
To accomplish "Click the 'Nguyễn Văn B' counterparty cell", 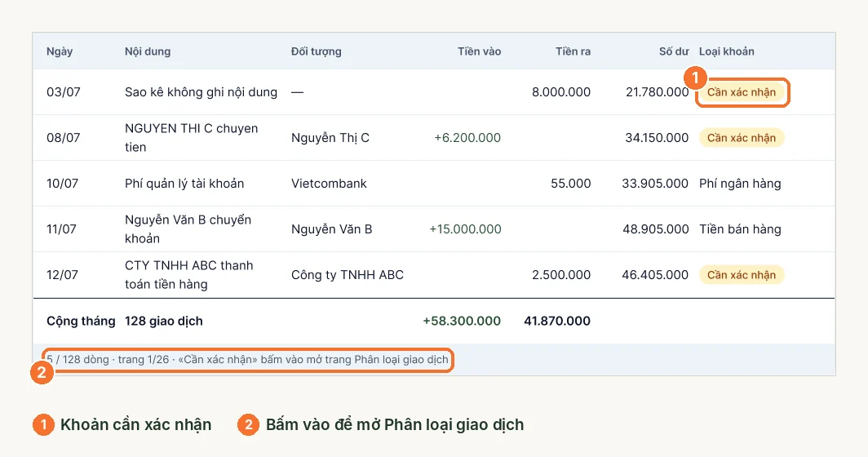I will click(x=331, y=229).
